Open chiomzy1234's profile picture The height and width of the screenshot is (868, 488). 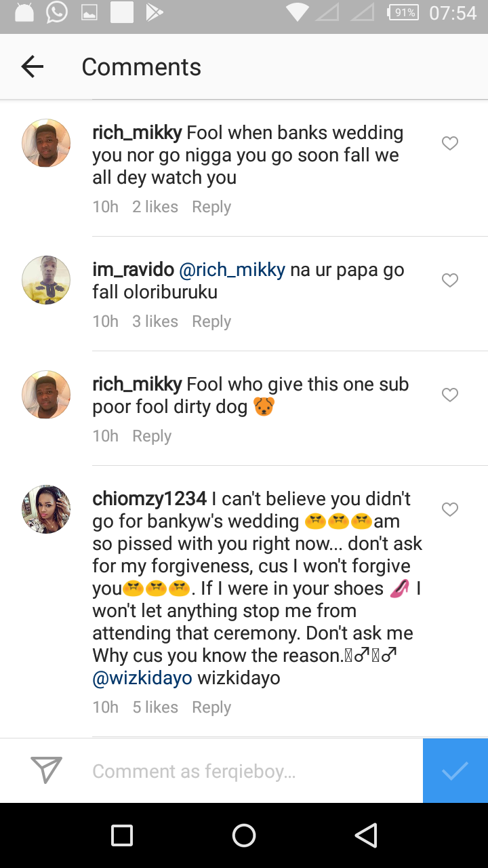(46, 509)
